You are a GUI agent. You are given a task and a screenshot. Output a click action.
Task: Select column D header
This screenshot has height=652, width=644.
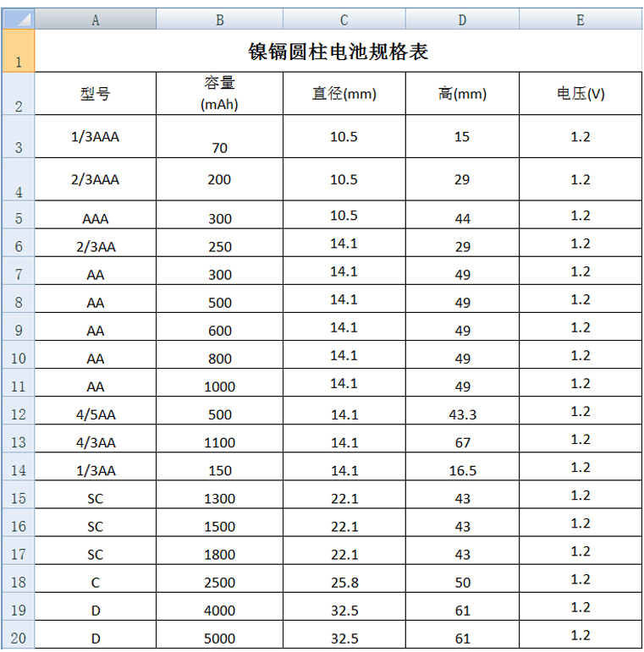[462, 19]
